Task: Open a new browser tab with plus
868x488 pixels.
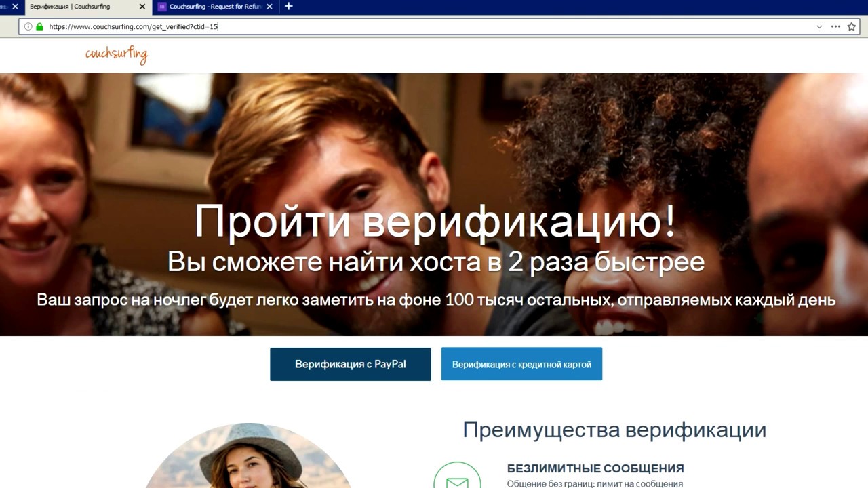Action: tap(289, 6)
